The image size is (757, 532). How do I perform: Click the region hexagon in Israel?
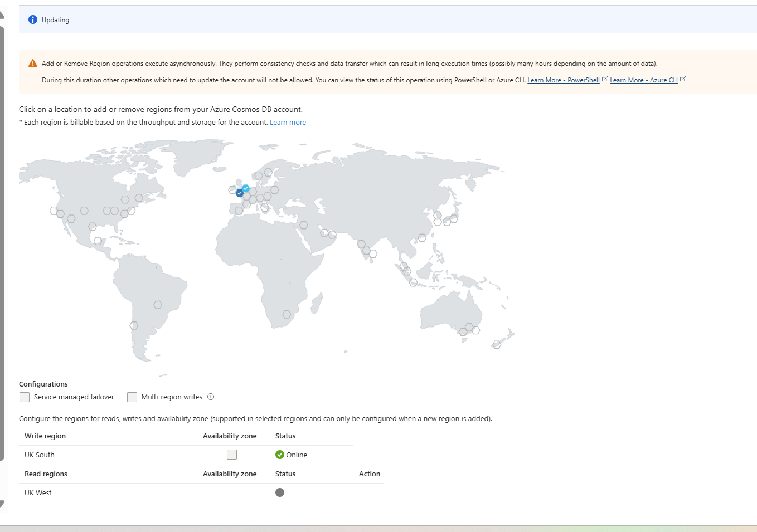click(303, 225)
